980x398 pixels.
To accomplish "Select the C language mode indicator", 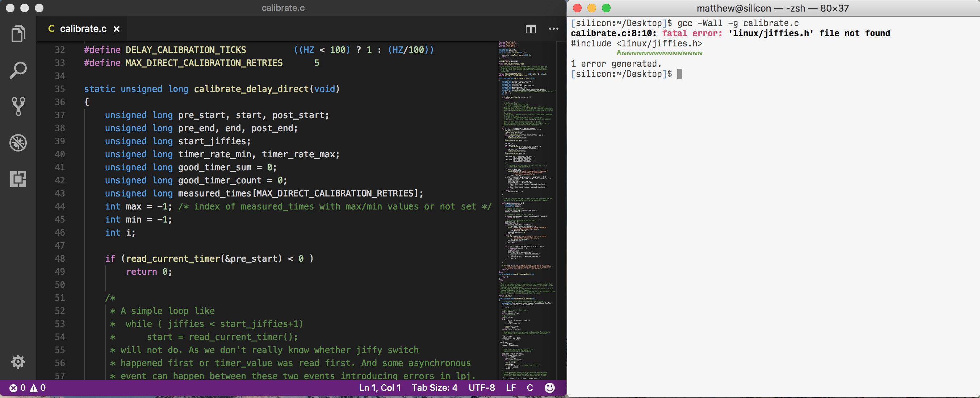I will pyautogui.click(x=529, y=388).
